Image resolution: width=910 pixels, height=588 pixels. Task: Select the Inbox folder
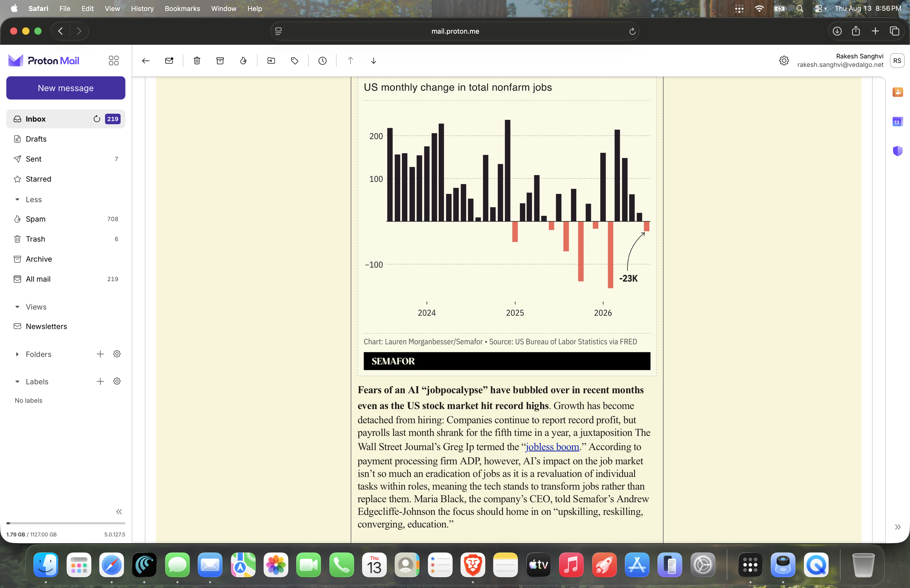coord(66,119)
